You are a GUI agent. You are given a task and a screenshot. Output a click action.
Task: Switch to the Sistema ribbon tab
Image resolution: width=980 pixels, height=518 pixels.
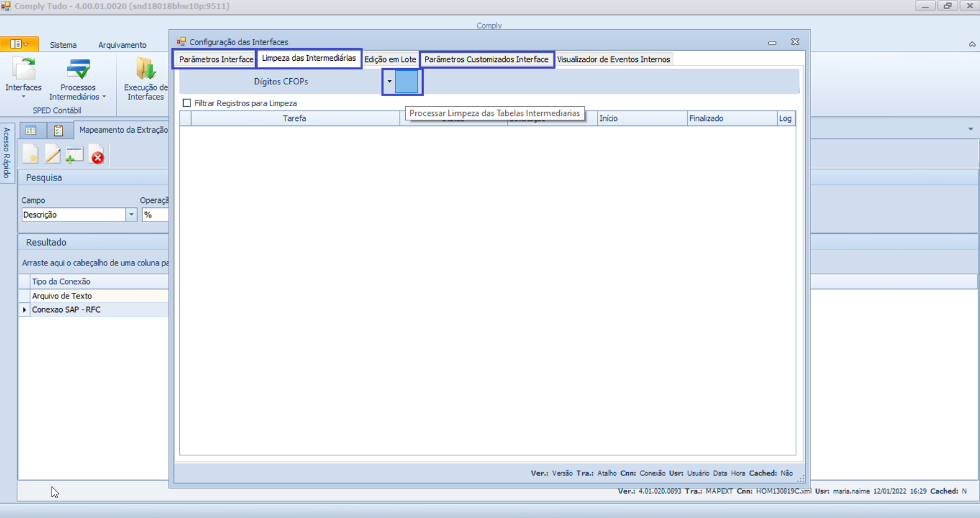click(63, 45)
